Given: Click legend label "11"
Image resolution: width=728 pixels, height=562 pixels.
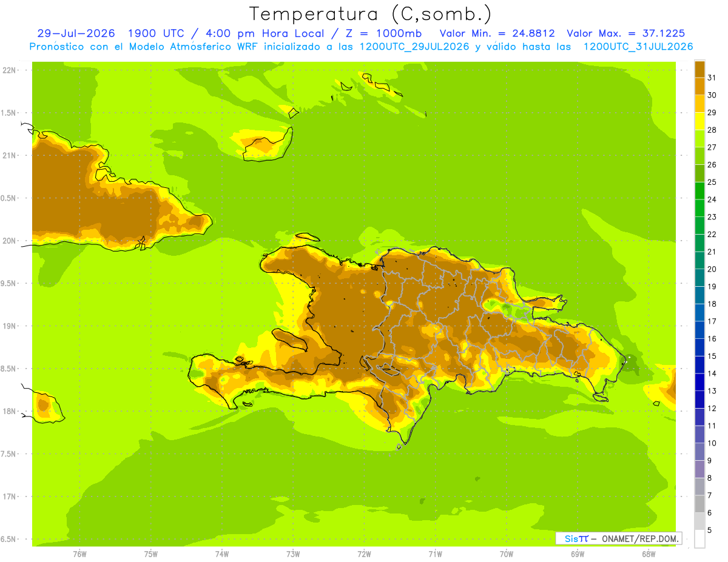Looking at the screenshot, I should click(x=712, y=426).
